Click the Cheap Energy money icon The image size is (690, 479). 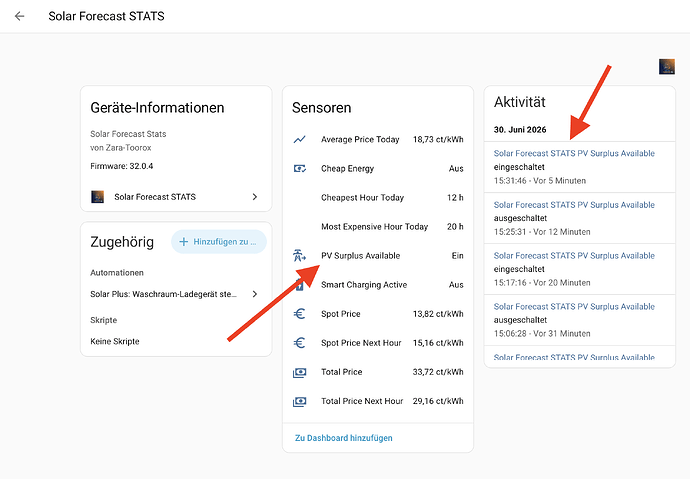300,168
